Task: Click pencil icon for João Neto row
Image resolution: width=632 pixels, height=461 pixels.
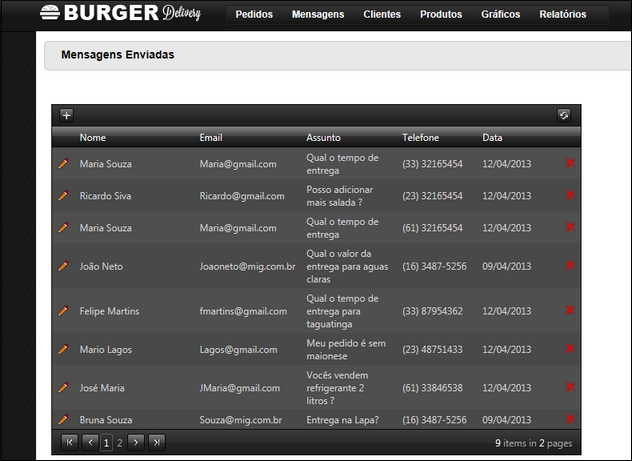Action: point(63,267)
